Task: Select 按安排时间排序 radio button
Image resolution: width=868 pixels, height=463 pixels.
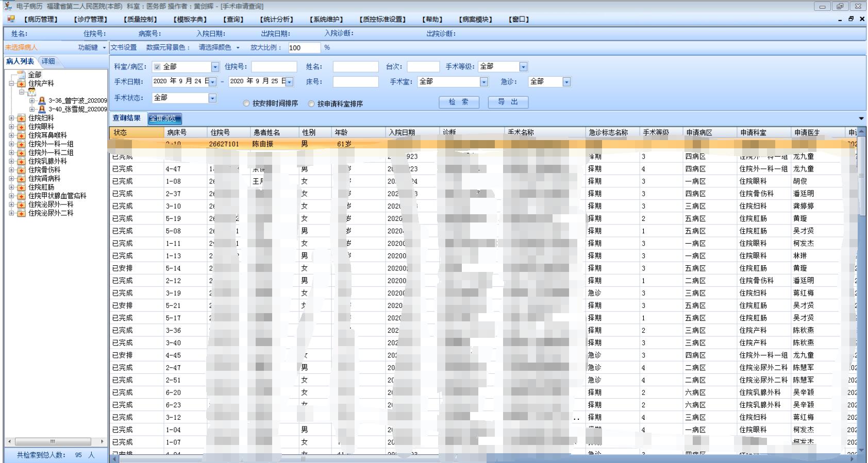Action: pos(246,104)
